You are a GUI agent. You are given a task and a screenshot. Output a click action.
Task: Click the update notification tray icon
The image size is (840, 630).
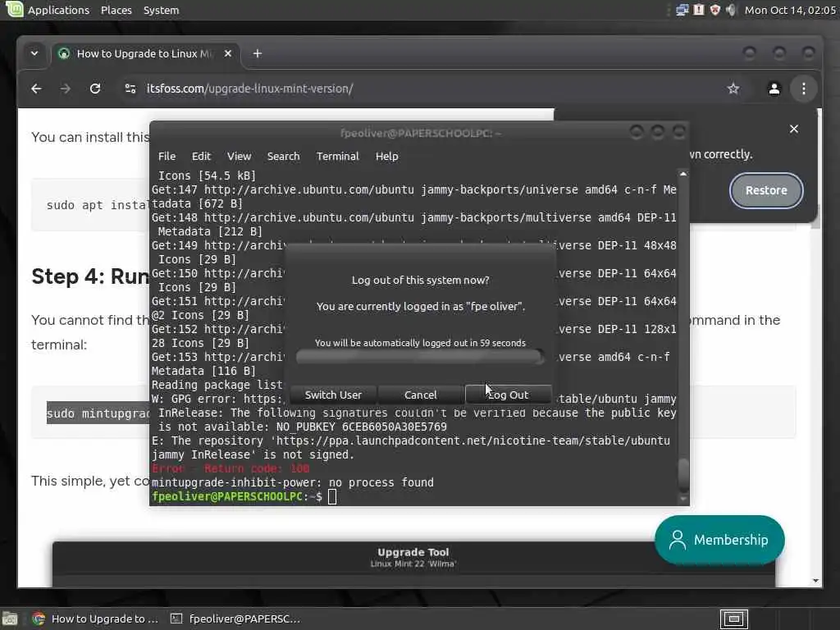click(699, 10)
